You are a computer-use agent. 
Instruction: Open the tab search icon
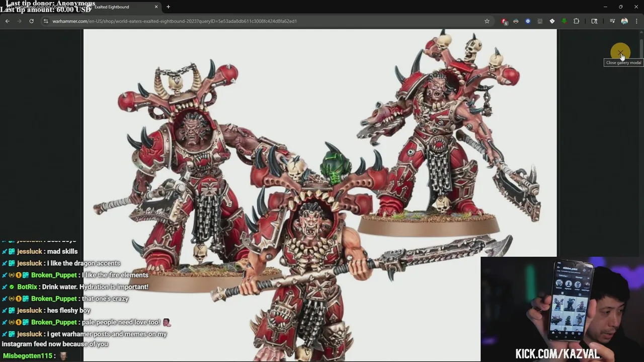pos(594,21)
